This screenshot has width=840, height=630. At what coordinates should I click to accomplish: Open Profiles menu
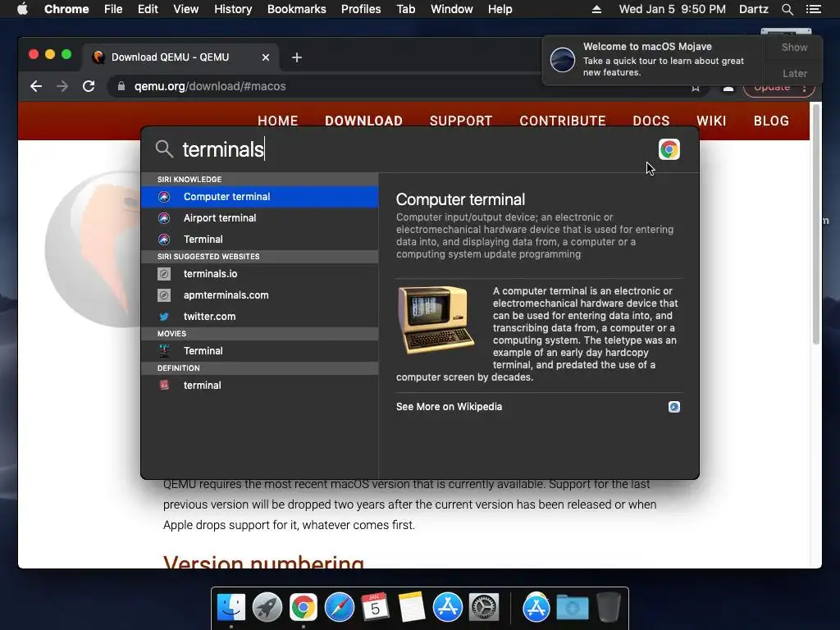[361, 9]
